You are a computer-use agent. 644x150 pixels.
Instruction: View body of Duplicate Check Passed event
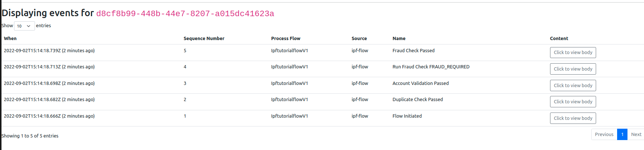pyautogui.click(x=573, y=101)
